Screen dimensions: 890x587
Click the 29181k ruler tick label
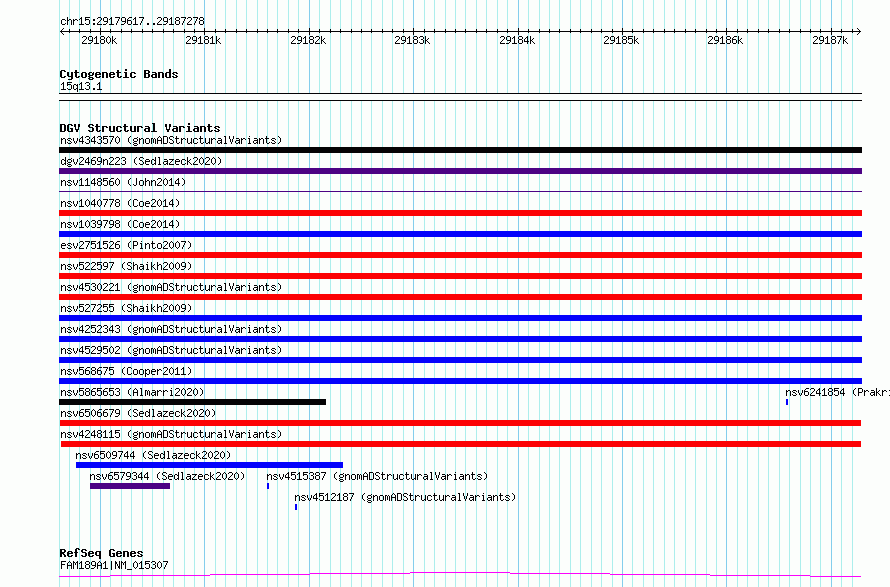pyautogui.click(x=203, y=40)
